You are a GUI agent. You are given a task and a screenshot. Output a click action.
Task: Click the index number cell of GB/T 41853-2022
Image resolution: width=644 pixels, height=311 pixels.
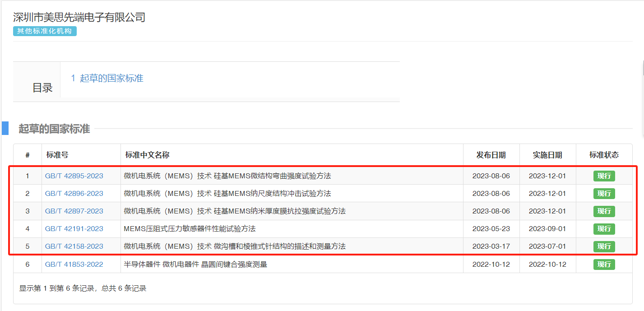pyautogui.click(x=28, y=265)
